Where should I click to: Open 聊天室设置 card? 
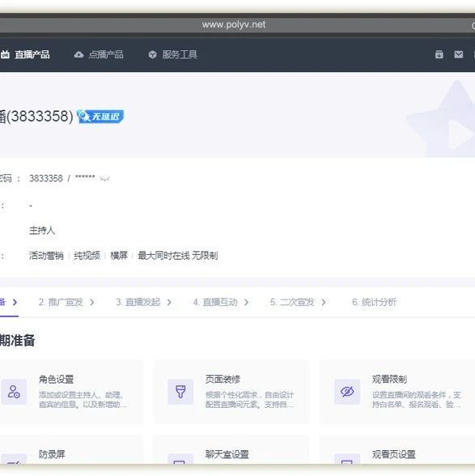[231, 450]
